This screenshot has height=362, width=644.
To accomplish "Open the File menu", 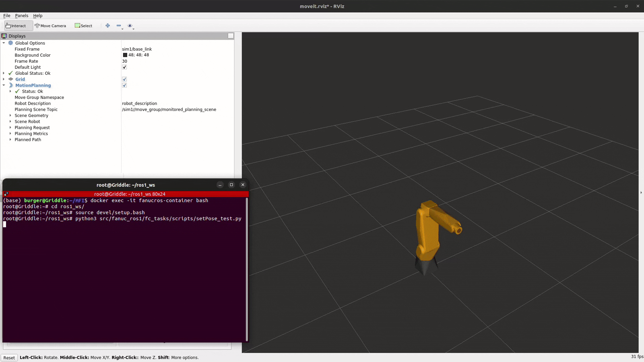I will (7, 16).
